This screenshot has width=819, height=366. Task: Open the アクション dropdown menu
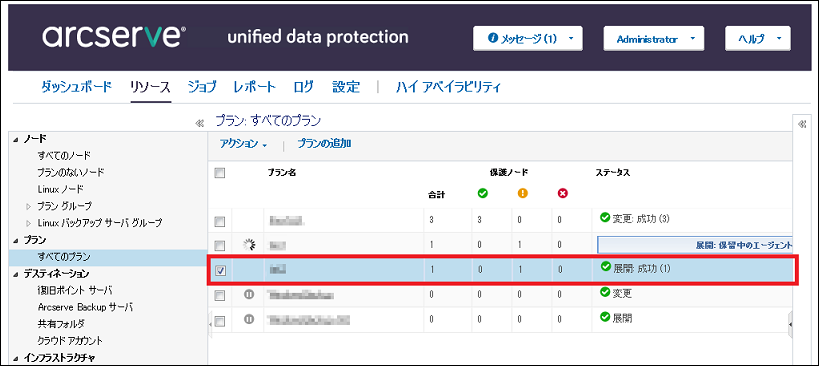click(243, 144)
